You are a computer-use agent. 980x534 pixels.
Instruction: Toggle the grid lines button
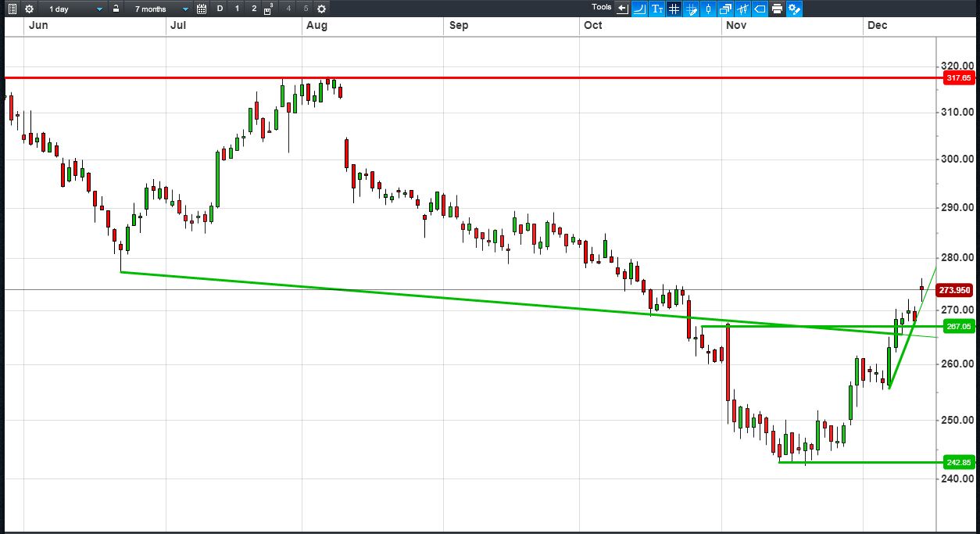[674, 9]
